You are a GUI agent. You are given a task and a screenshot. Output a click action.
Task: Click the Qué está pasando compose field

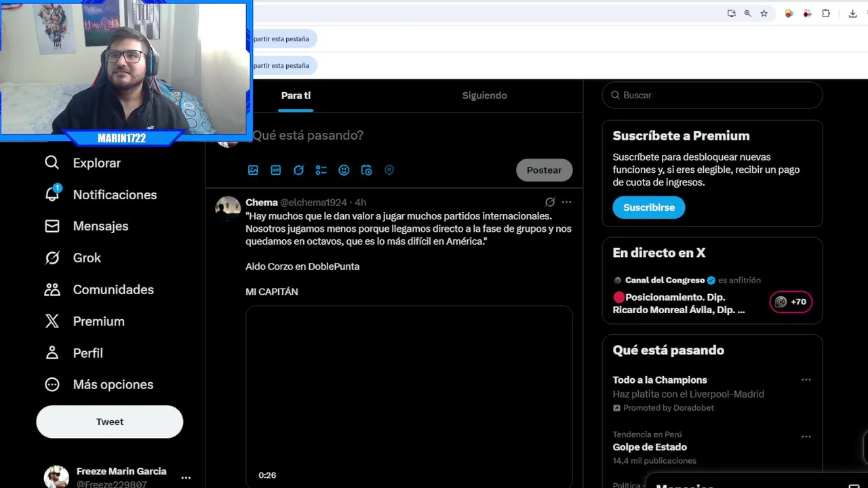coord(308,136)
